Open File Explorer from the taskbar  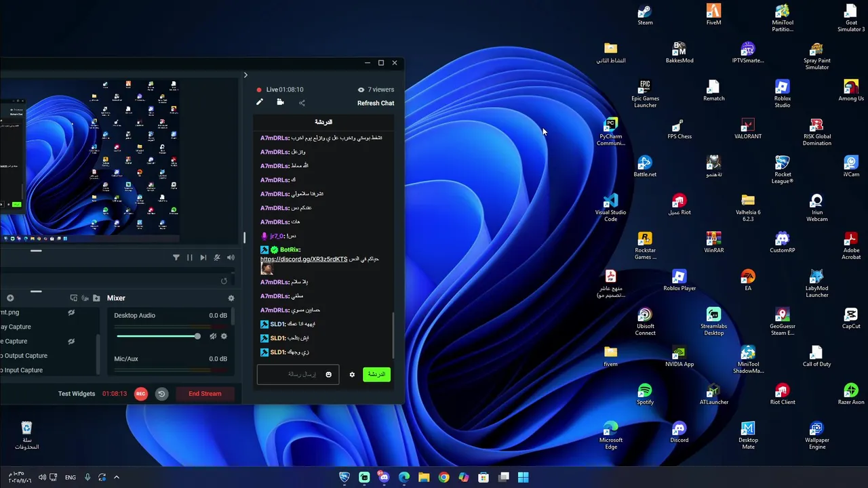tap(424, 478)
